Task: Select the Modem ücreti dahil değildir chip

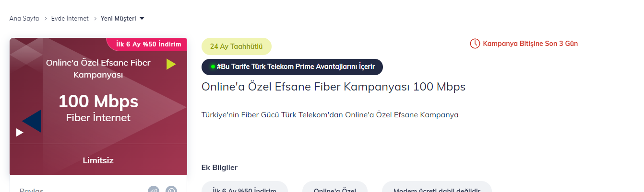Action: click(x=437, y=187)
